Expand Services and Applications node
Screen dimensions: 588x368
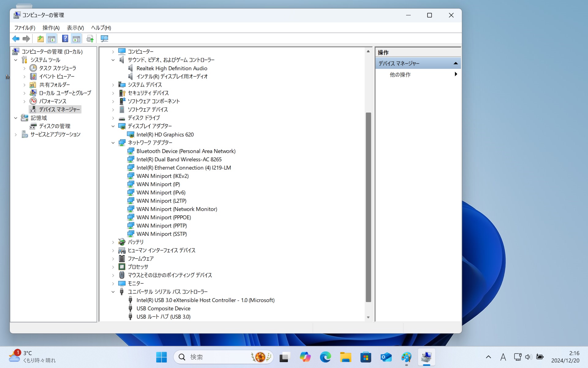(x=16, y=134)
